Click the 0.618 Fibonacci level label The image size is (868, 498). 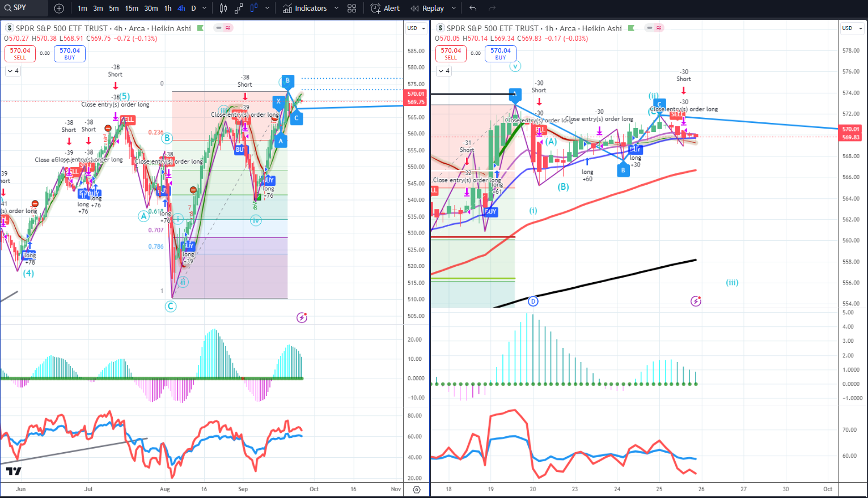click(156, 211)
